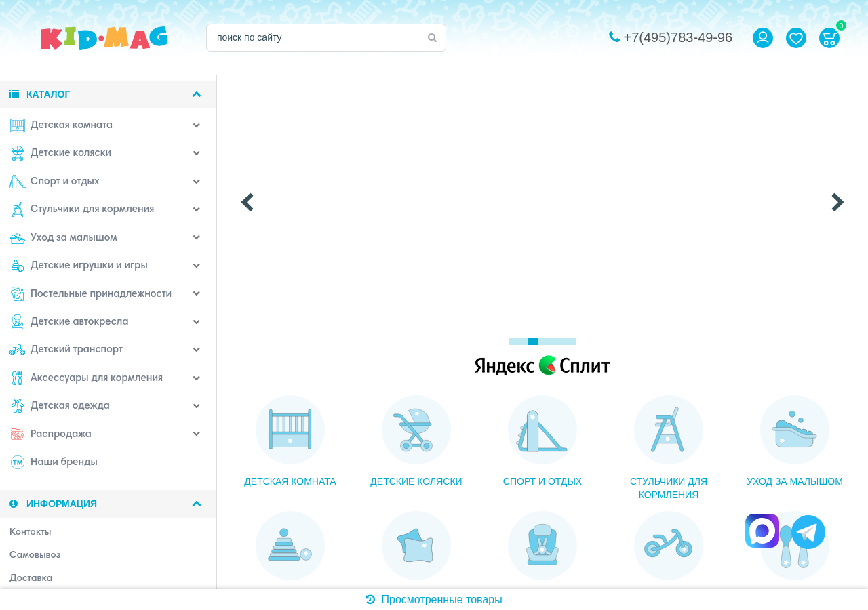Collapse the ИНФОРМАЦИЯ section
868x610 pixels.
coord(197,504)
